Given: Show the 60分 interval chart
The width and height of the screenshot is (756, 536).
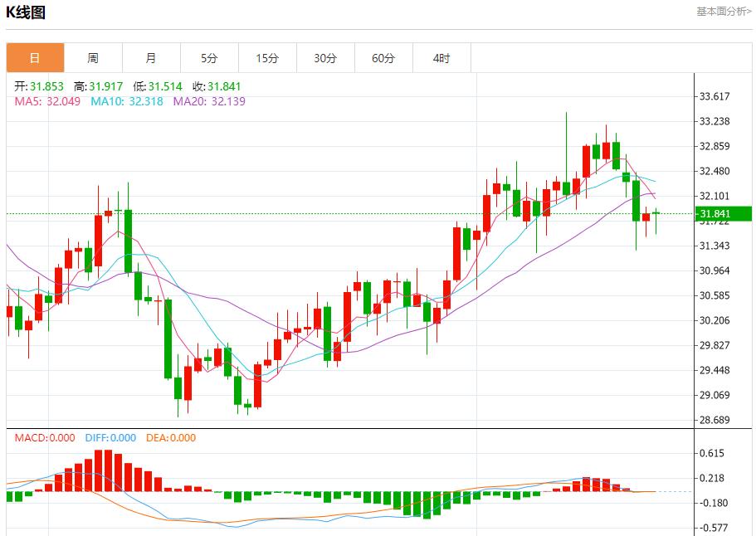Looking at the screenshot, I should [383, 58].
